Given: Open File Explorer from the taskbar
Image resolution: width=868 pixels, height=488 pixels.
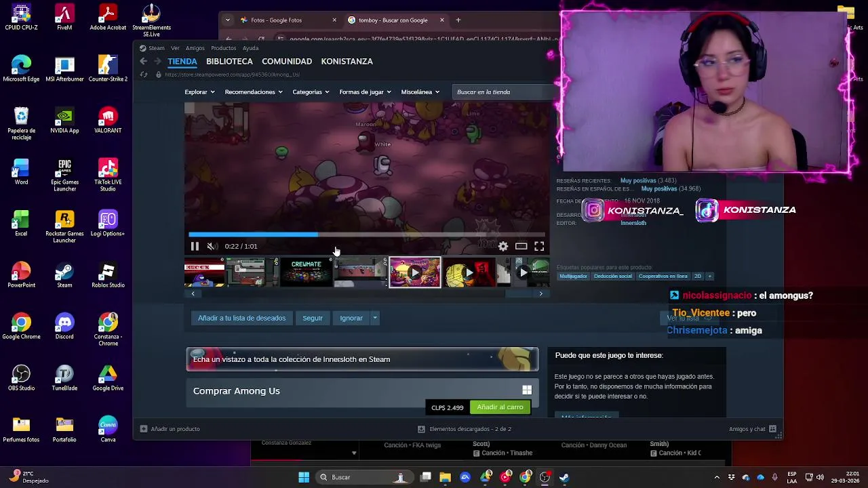Looking at the screenshot, I should pos(445,477).
